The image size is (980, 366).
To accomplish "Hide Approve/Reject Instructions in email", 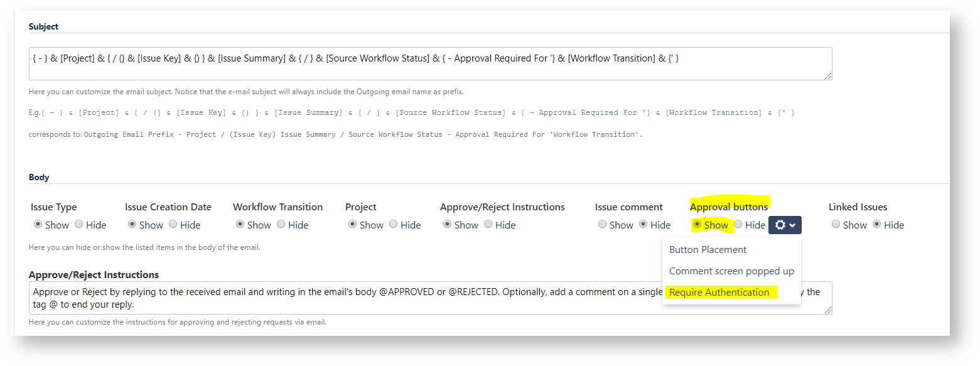I will [x=488, y=224].
